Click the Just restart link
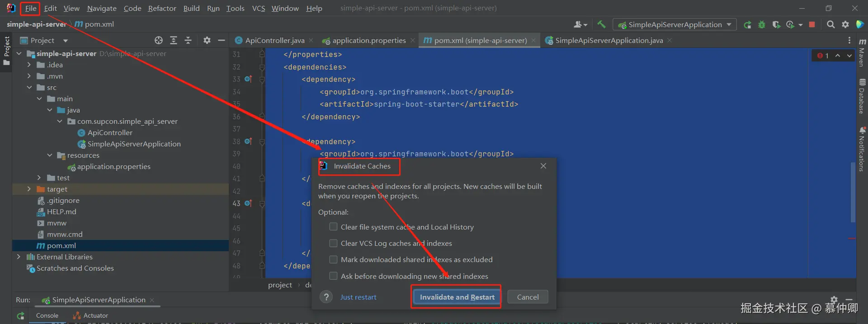This screenshot has width=868, height=324. [x=358, y=297]
